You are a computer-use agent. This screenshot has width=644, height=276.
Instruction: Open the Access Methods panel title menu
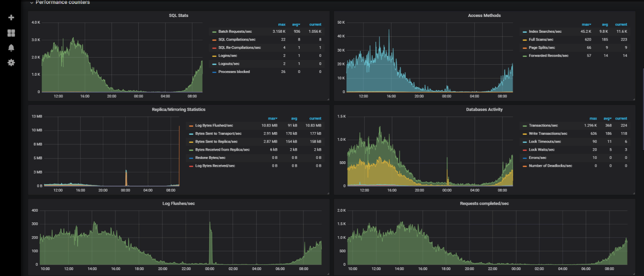[x=484, y=15]
